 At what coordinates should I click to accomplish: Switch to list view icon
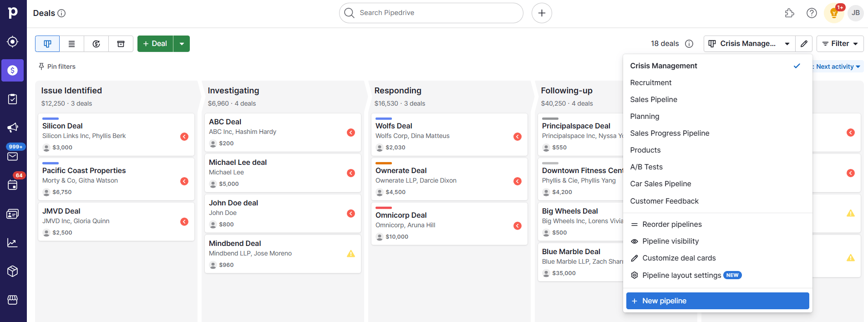pyautogui.click(x=71, y=44)
